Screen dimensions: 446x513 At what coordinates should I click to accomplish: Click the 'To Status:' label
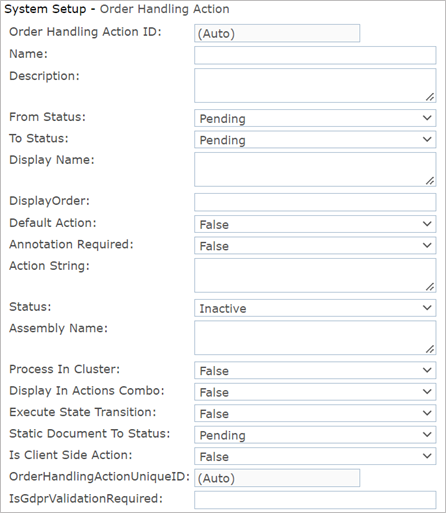click(39, 138)
